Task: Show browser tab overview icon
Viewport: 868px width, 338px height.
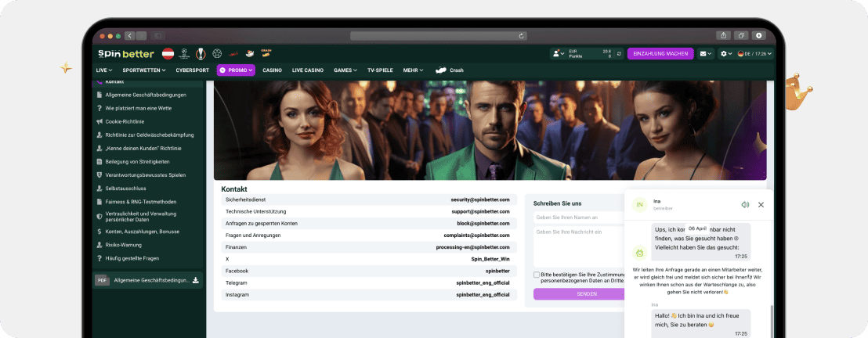Action: (740, 35)
